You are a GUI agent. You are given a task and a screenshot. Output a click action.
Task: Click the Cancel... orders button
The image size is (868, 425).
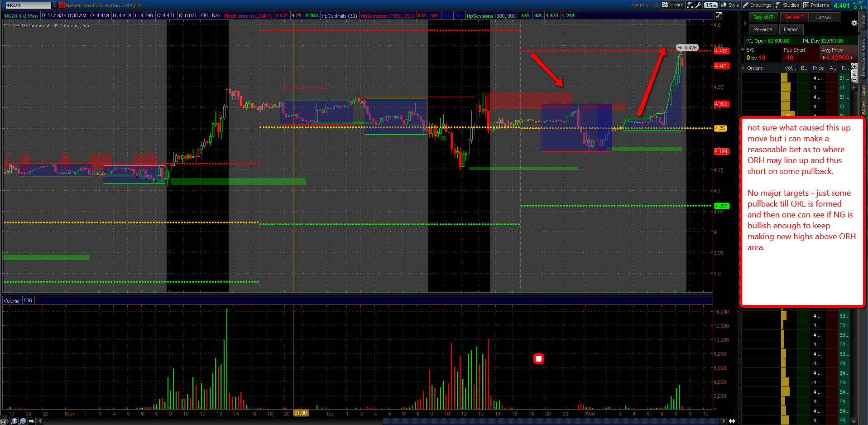(x=825, y=17)
